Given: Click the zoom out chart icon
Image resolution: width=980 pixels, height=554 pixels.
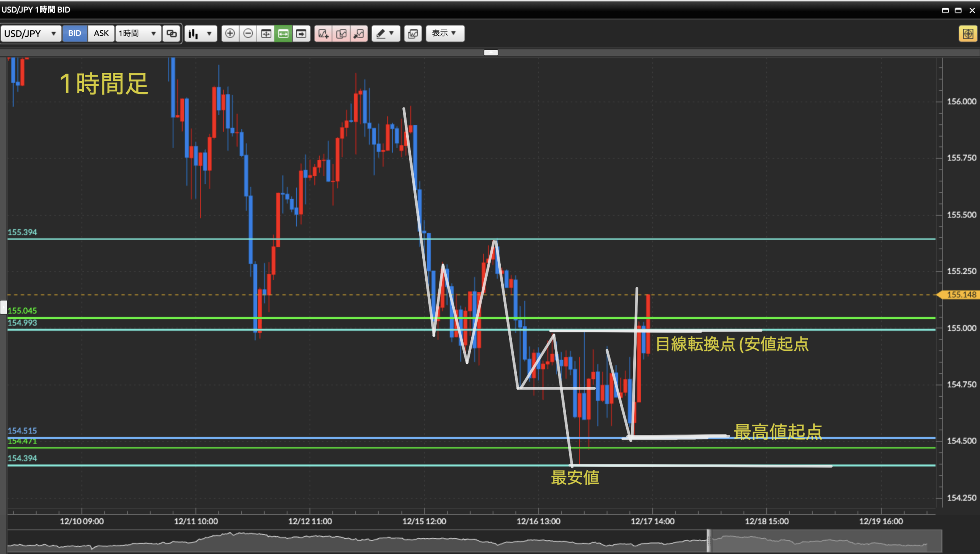Looking at the screenshot, I should (248, 34).
